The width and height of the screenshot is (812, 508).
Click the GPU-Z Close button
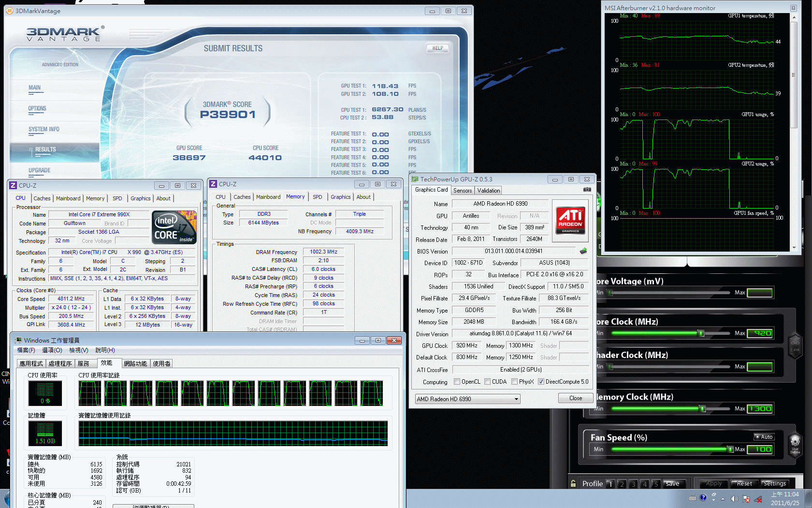pos(576,398)
